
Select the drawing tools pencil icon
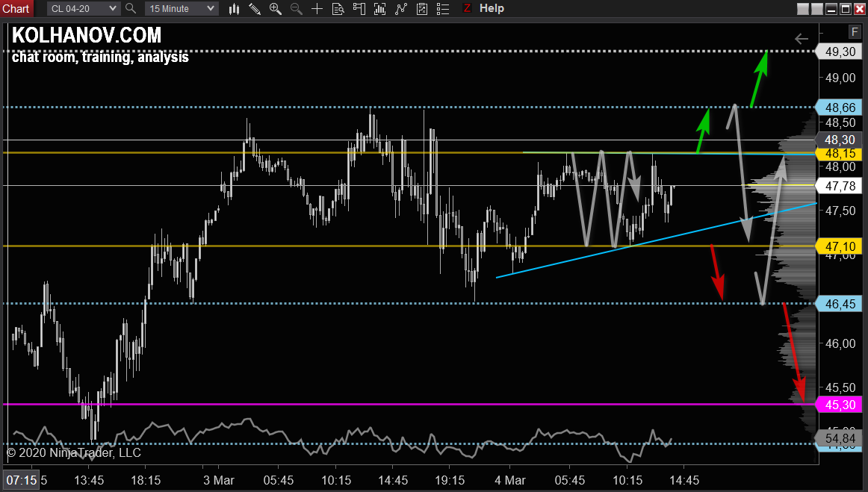click(255, 8)
